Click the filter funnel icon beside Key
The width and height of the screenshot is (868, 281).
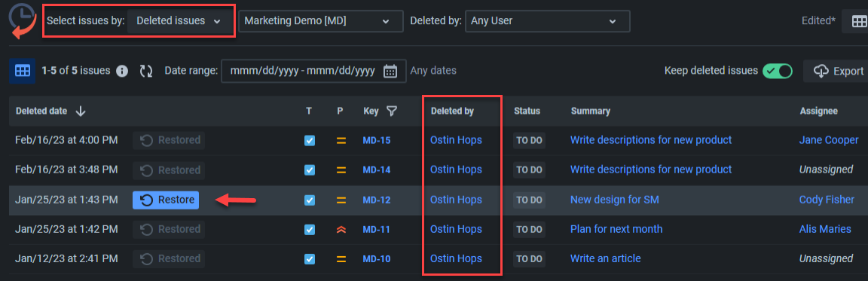391,111
